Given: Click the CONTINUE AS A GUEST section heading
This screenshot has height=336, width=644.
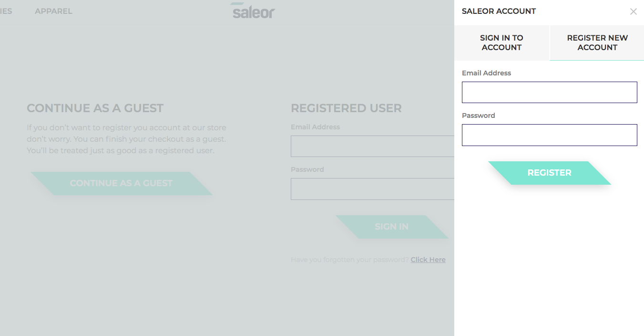Looking at the screenshot, I should pos(94,108).
